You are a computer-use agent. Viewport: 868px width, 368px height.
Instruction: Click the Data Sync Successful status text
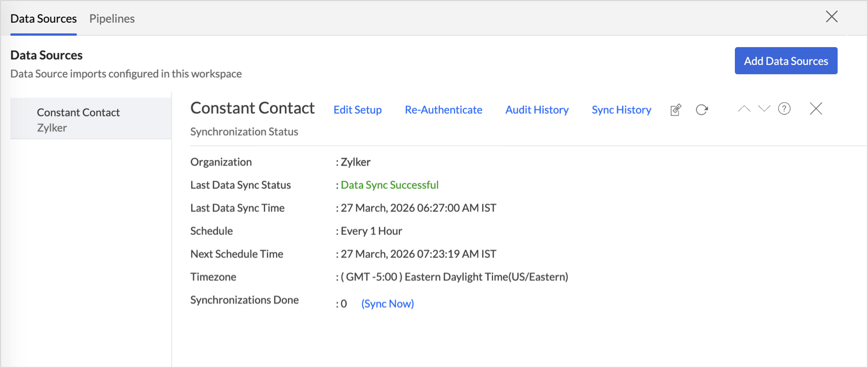(x=390, y=185)
